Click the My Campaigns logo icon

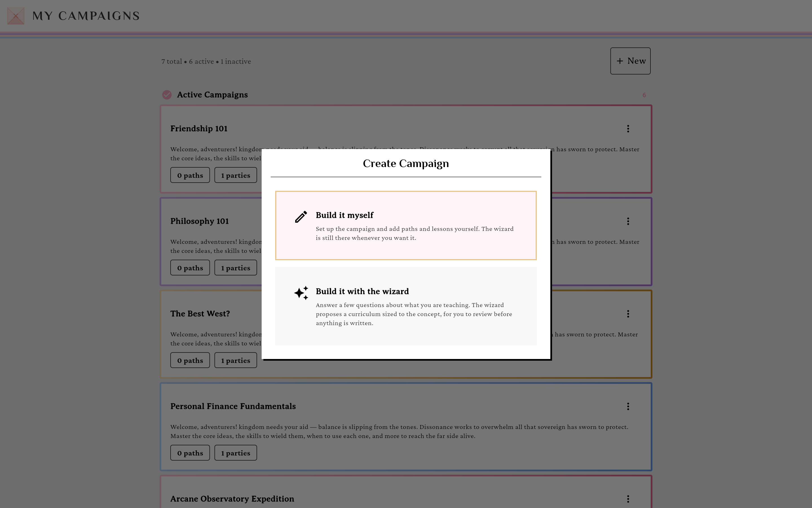coord(16,16)
